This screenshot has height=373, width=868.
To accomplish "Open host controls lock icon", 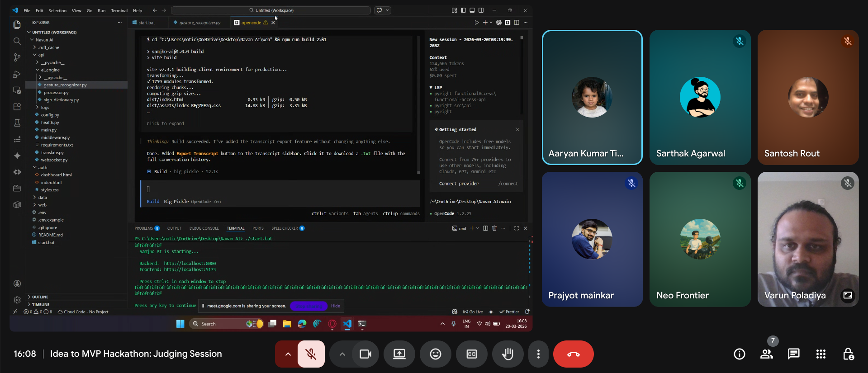I will [848, 354].
